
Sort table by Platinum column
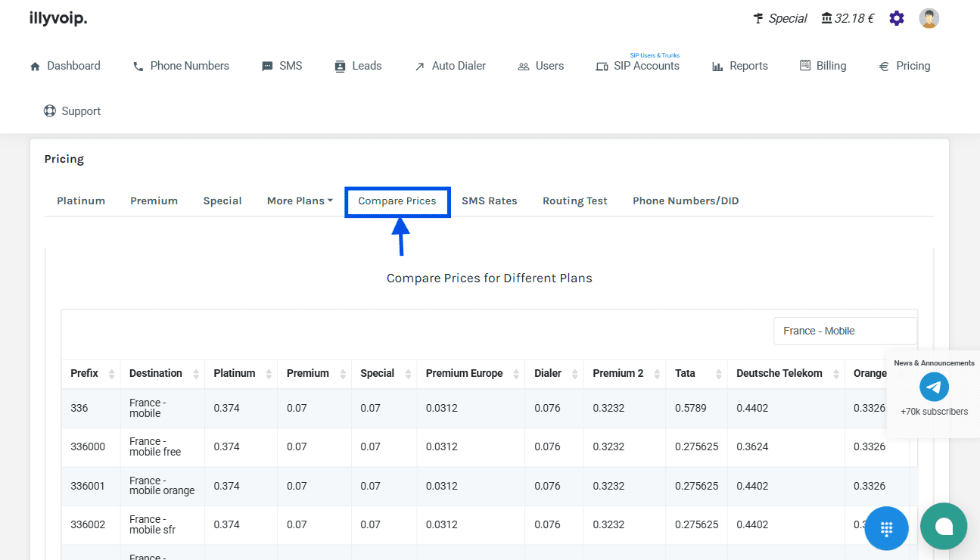click(241, 373)
